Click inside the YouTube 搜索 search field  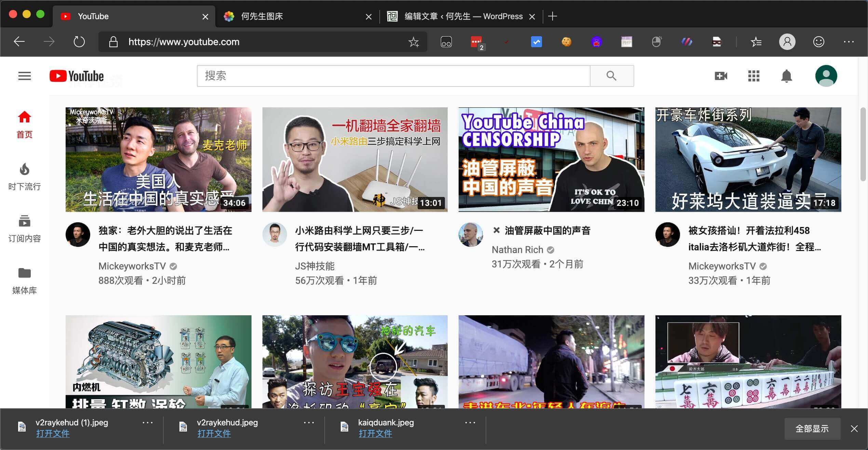[x=394, y=76]
